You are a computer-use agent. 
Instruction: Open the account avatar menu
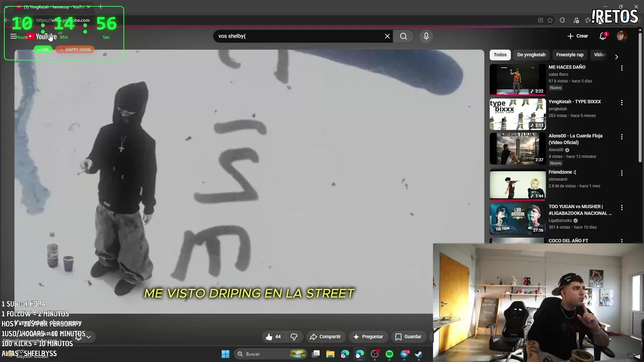tap(622, 36)
